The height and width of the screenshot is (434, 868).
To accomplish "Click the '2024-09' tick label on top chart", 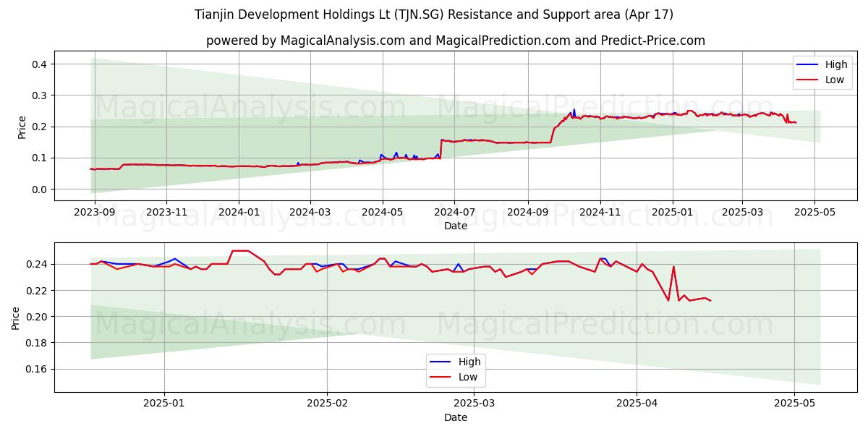I will point(527,213).
